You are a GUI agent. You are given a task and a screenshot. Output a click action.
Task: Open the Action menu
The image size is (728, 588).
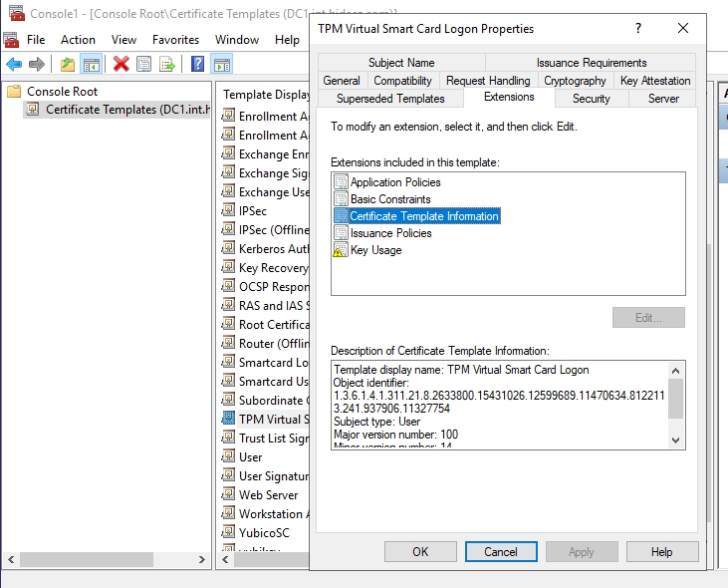point(78,40)
